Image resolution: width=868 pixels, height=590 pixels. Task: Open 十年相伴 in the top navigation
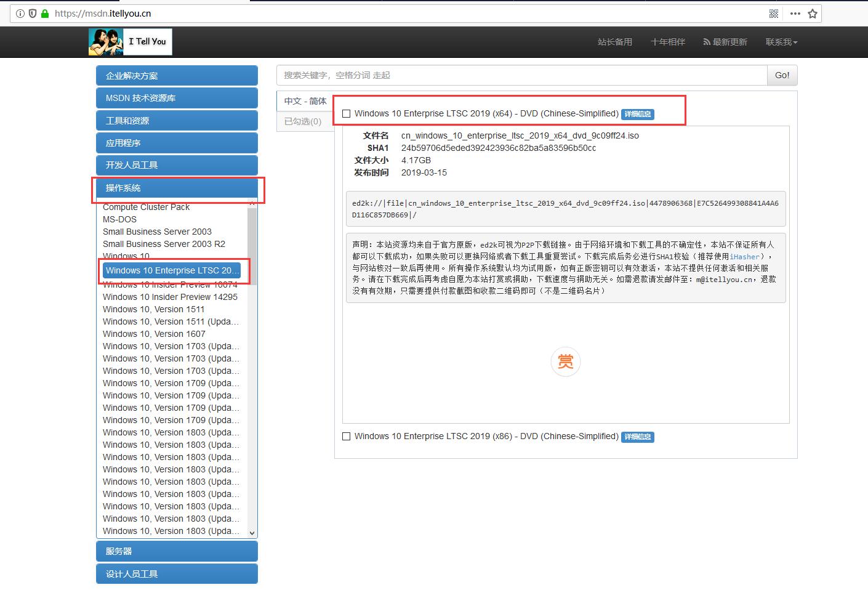[668, 42]
